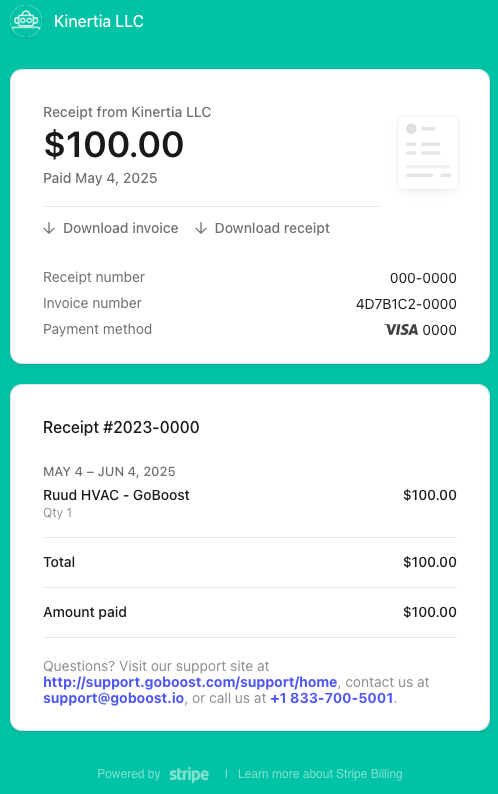498x794 pixels.
Task: Open the support.goboost.com support site link
Action: coord(190,682)
